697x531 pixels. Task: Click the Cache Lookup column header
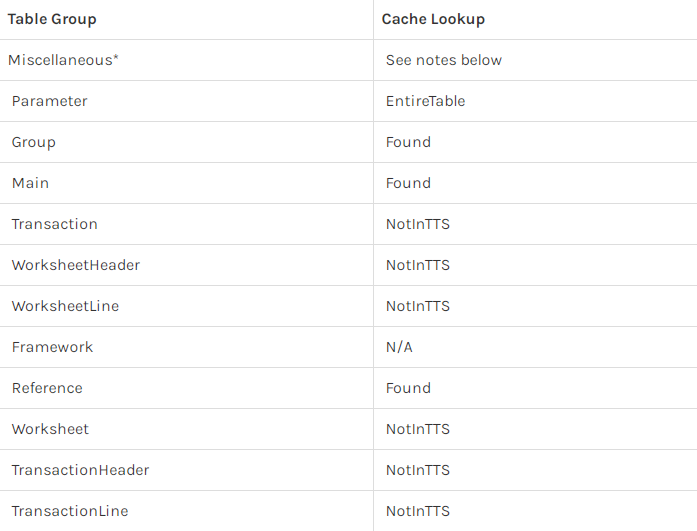tap(433, 19)
